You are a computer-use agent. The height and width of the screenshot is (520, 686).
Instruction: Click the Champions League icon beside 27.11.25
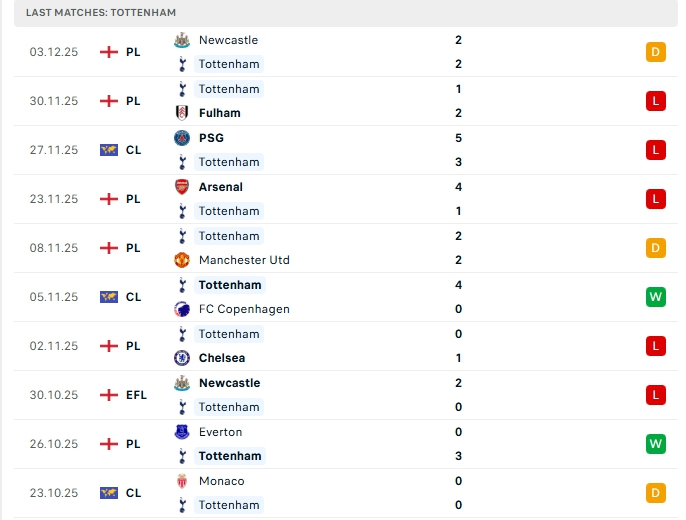[x=109, y=150]
